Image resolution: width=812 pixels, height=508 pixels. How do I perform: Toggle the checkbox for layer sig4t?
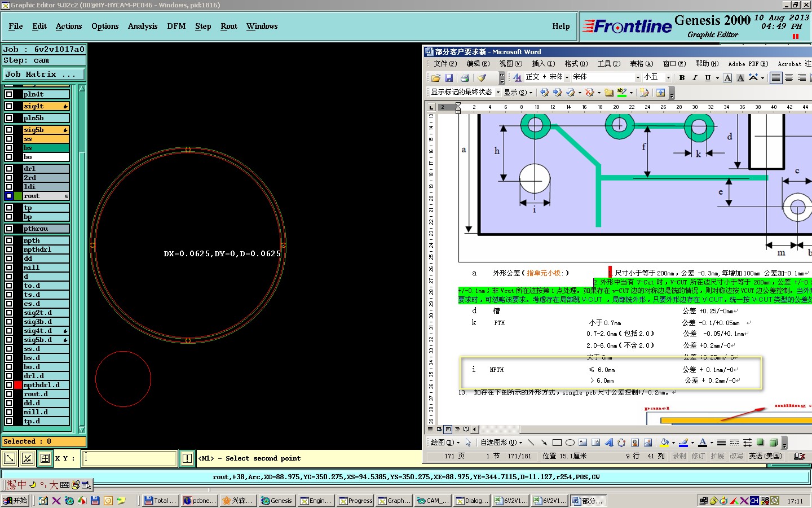click(9, 106)
